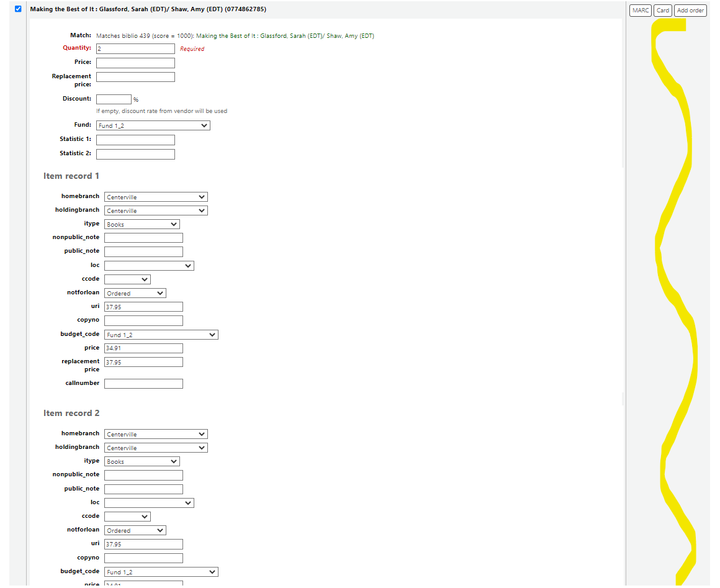Expand Item record 1 itype dropdown
The image size is (720, 588).
142,224
